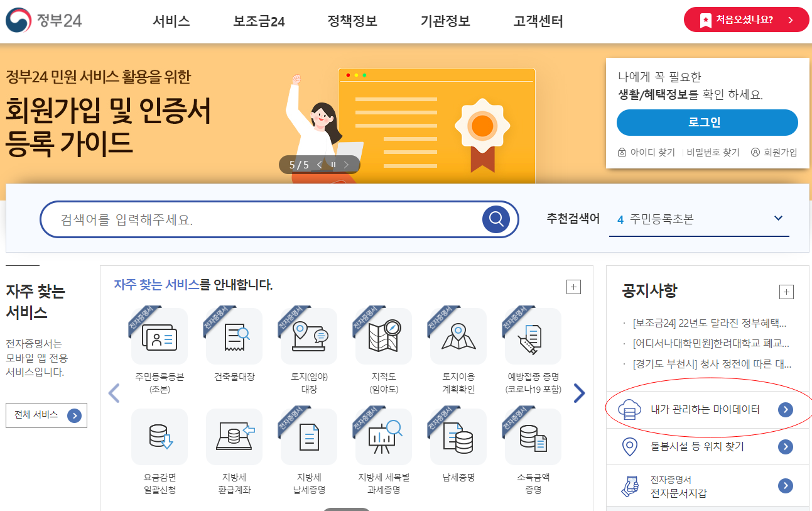This screenshot has height=511, width=812.
Task: Click the 내가 관리하는 마이데이터 text link
Action: pos(705,410)
